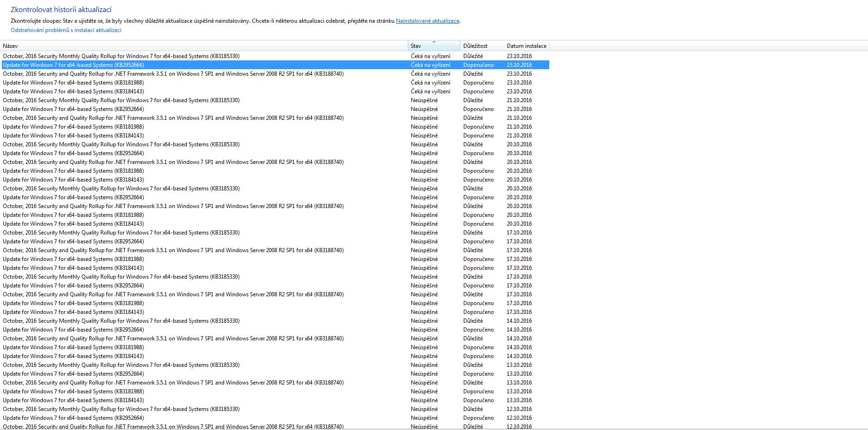Select failed KB3184143 update dated 21.10.2016
This screenshot has width=868, height=430.
[x=276, y=136]
